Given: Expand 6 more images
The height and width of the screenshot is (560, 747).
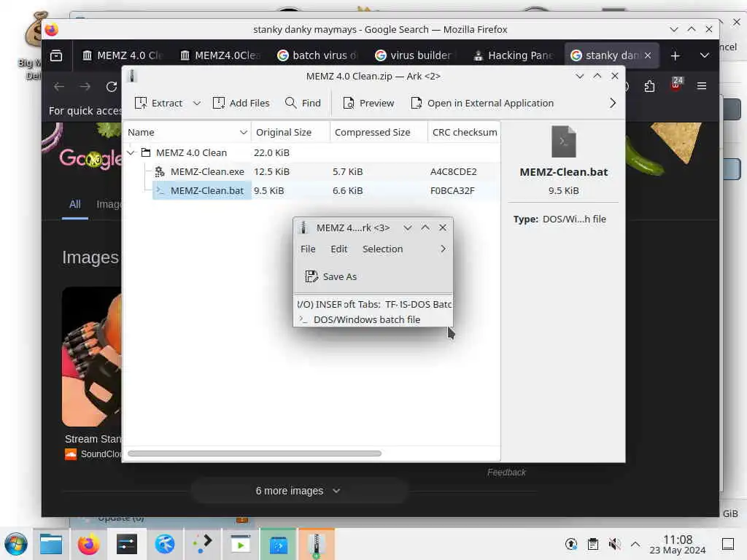Looking at the screenshot, I should point(298,491).
